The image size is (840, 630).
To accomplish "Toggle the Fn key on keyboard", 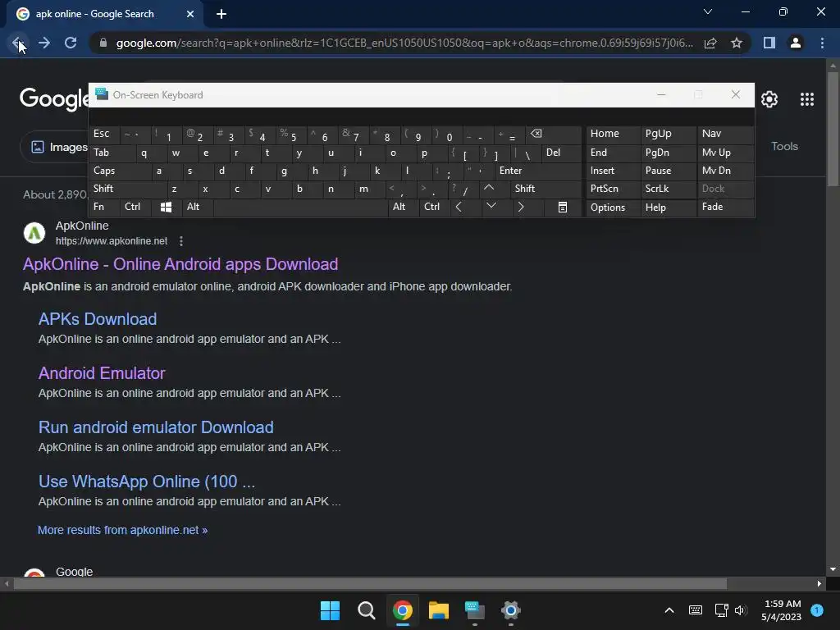I will pos(104,207).
